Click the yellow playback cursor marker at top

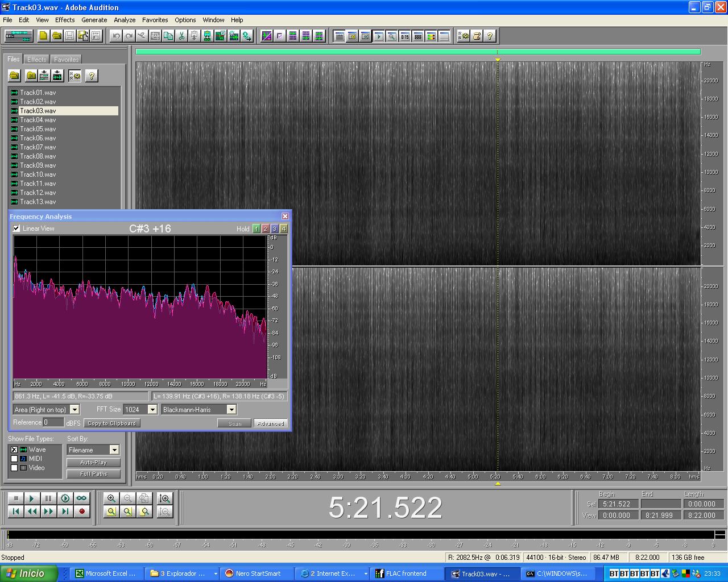coord(498,59)
